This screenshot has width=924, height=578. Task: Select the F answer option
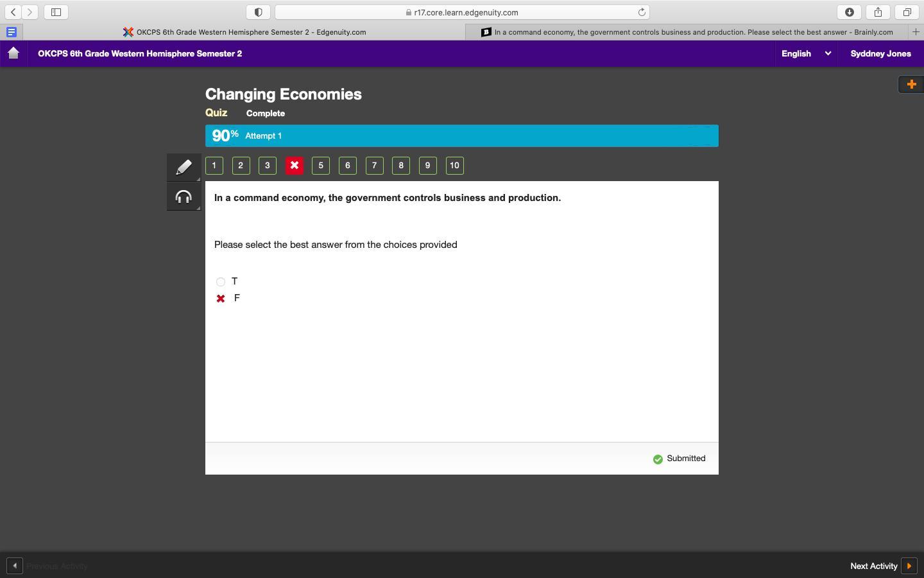221,299
